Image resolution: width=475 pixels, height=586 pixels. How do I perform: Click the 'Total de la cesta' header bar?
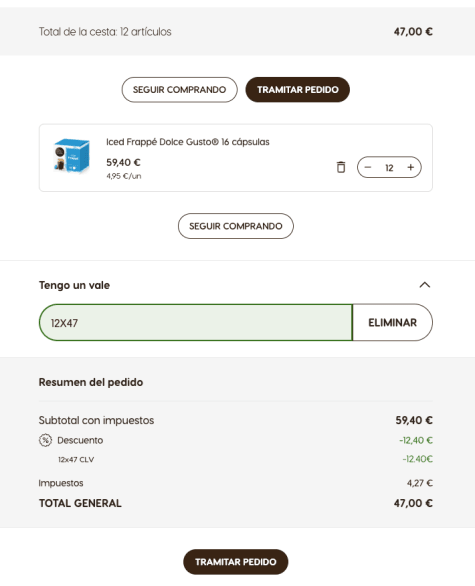point(237,31)
